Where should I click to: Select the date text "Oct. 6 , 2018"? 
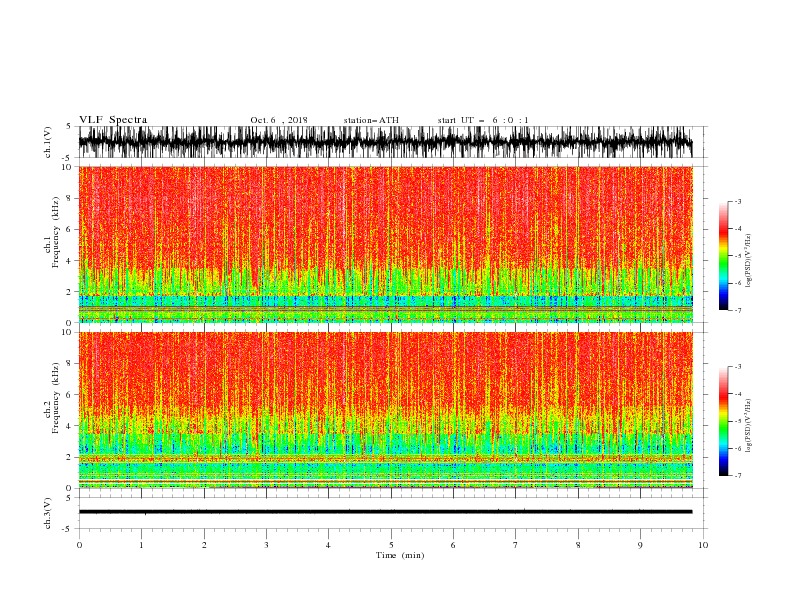pos(279,120)
